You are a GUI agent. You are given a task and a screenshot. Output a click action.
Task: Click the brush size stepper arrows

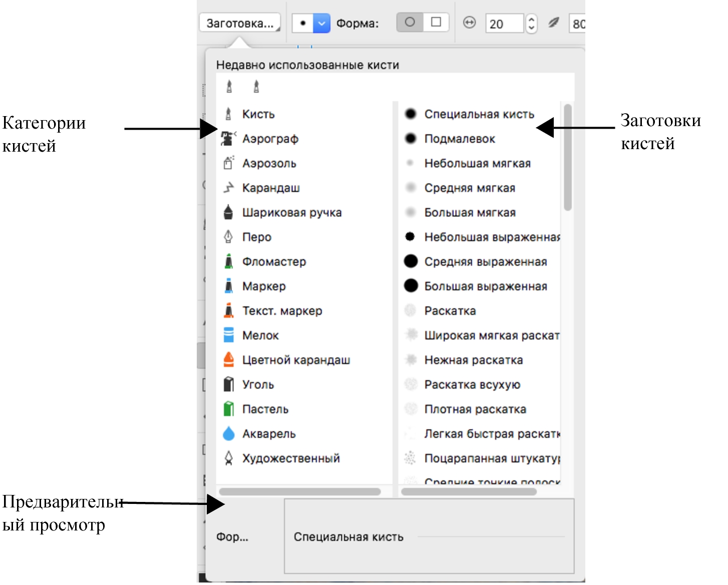531,24
